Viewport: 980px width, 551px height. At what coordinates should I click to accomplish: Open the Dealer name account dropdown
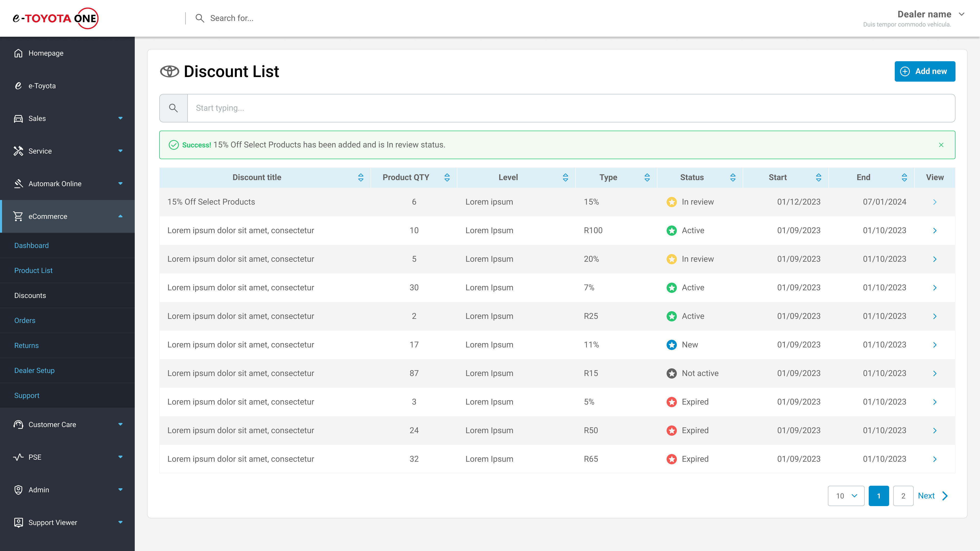click(961, 15)
